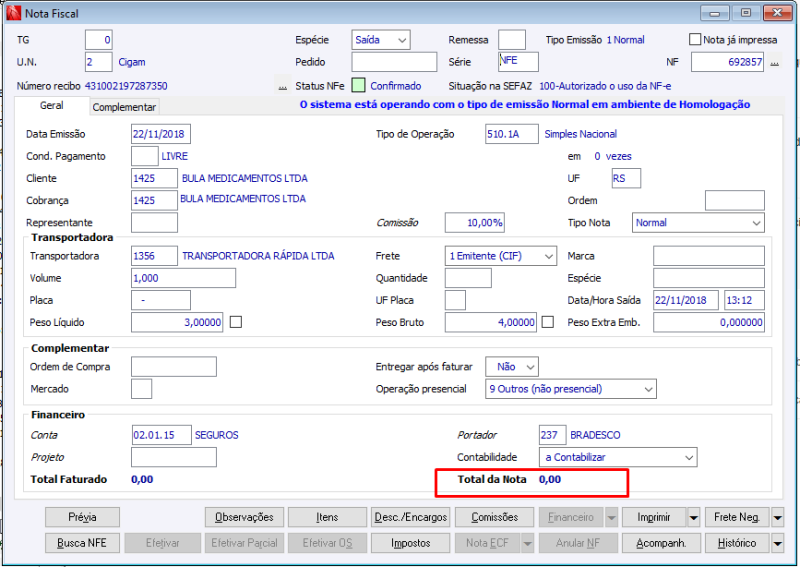Image resolution: width=800 pixels, height=567 pixels.
Task: Click the Conta field 02.01.15
Action: coord(161,435)
